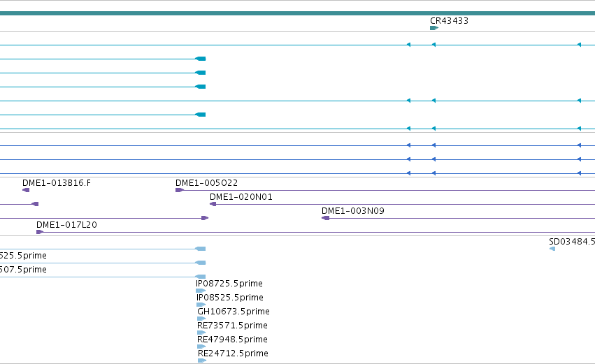Open the DME1-005O22 label text
Image resolution: width=595 pixels, height=364 pixels.
206,183
